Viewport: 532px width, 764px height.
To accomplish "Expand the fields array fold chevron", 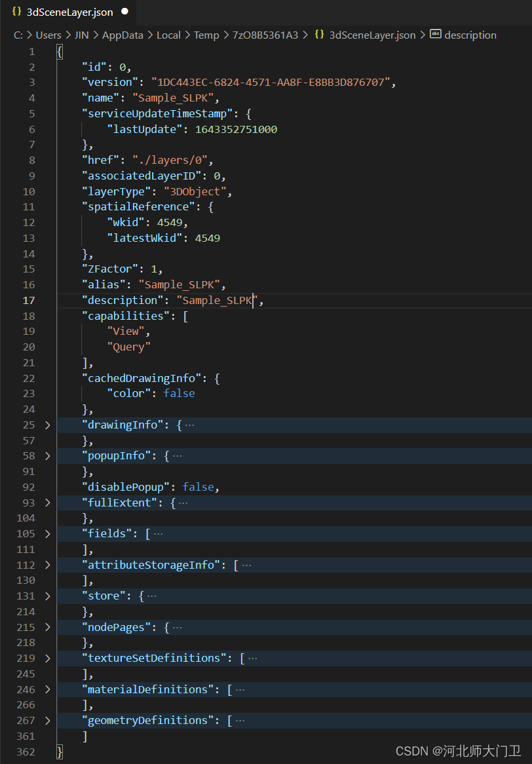I will click(47, 534).
